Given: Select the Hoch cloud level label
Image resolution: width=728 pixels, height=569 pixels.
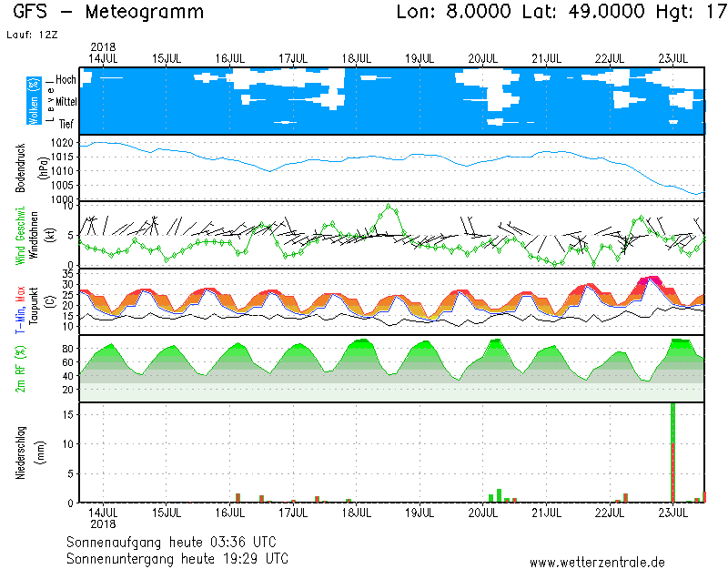Looking at the screenshot, I should [66, 80].
